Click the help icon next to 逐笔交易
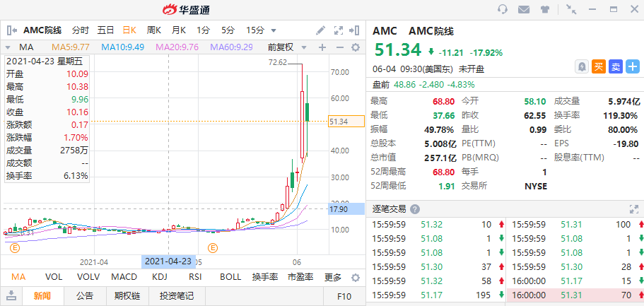 tap(415, 209)
